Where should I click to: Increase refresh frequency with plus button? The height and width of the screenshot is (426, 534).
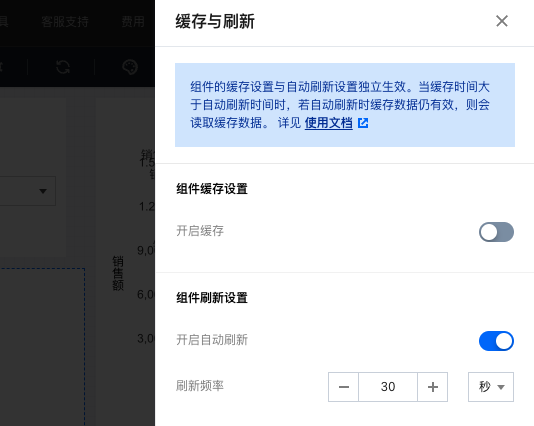pos(433,387)
